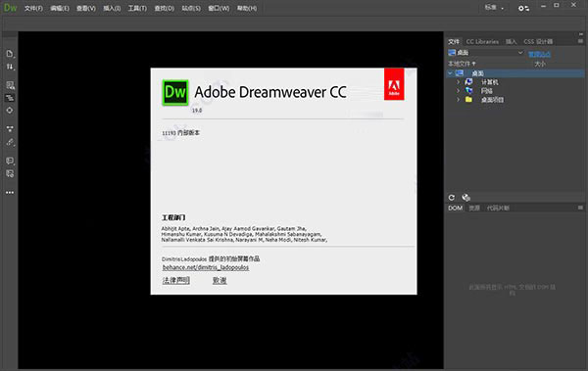Open the 插入(I) menu
The height and width of the screenshot is (371, 588).
pos(112,8)
